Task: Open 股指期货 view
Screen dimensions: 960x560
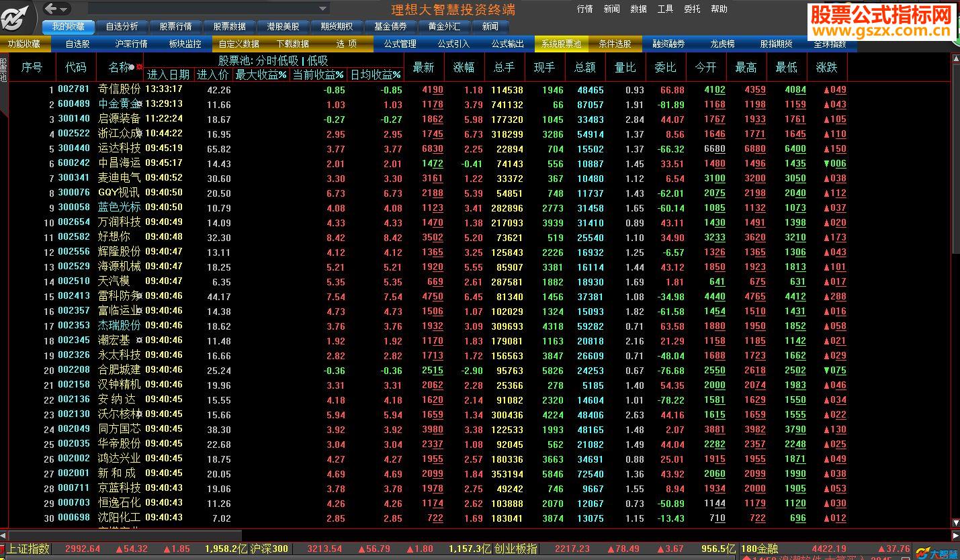Action: [777, 44]
